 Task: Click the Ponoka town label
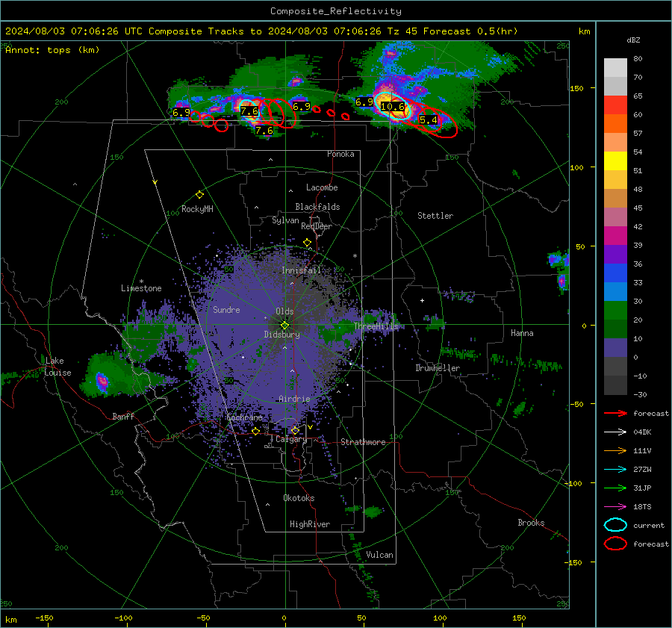click(x=340, y=154)
